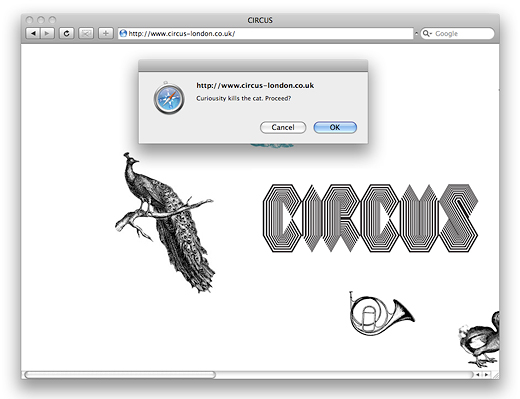The width and height of the screenshot is (520, 399).
Task: Click the French horn illustration
Action: pos(382,313)
